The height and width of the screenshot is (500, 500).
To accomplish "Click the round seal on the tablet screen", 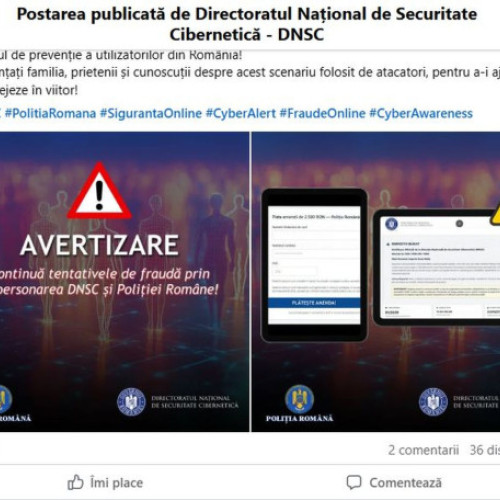I will (x=392, y=224).
